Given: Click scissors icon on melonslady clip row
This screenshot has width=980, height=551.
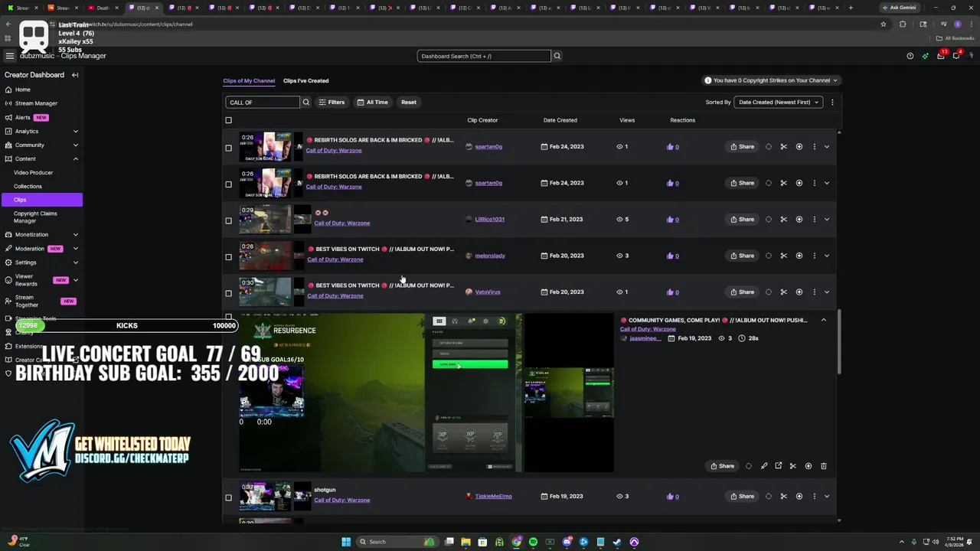Looking at the screenshot, I should click(783, 256).
